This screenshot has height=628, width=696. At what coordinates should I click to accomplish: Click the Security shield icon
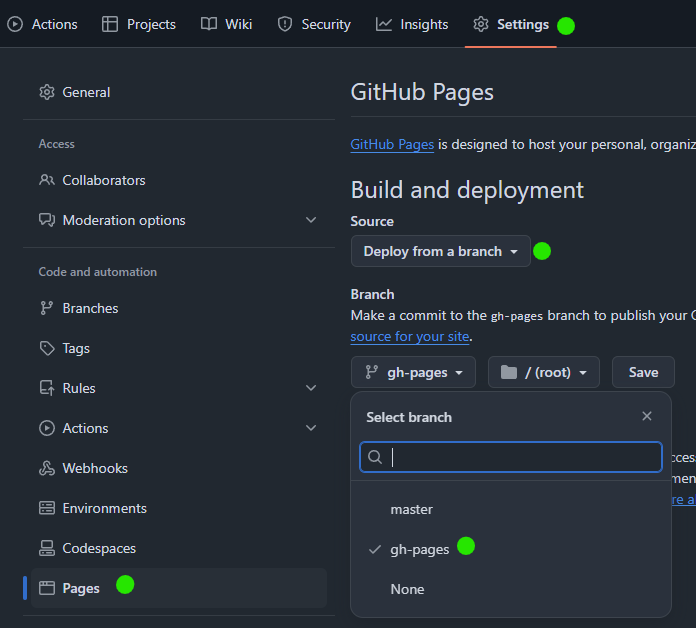coord(285,24)
